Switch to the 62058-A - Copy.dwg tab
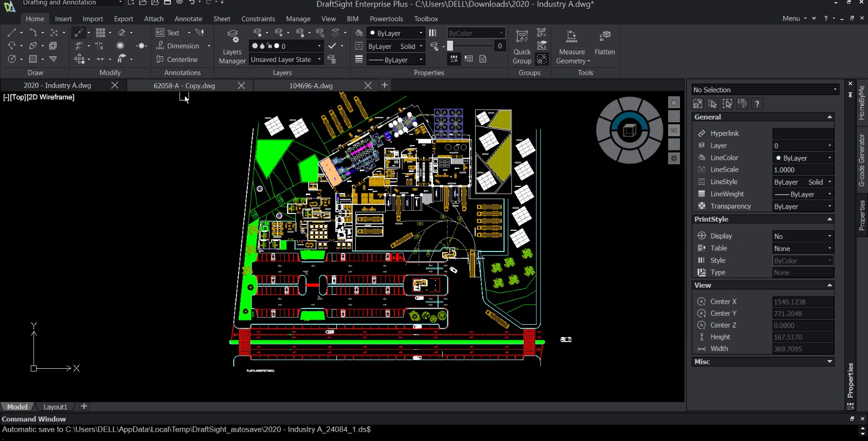This screenshot has height=441, width=868. pyautogui.click(x=184, y=86)
